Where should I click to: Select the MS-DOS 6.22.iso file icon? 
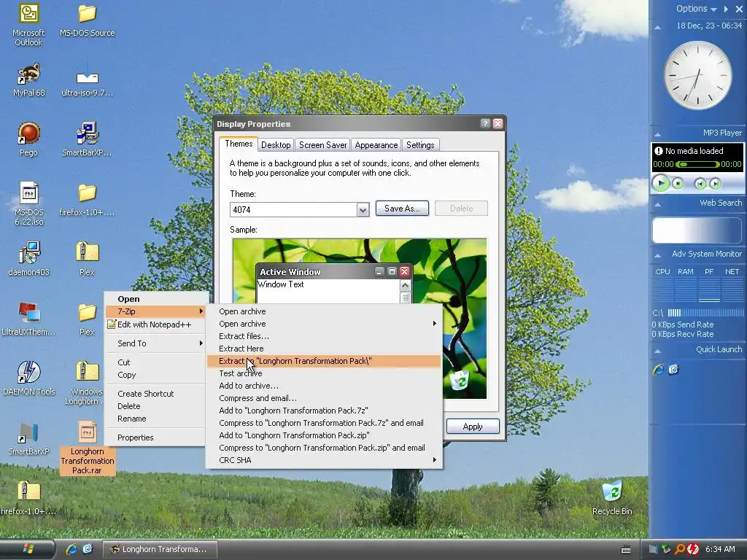coord(28,193)
